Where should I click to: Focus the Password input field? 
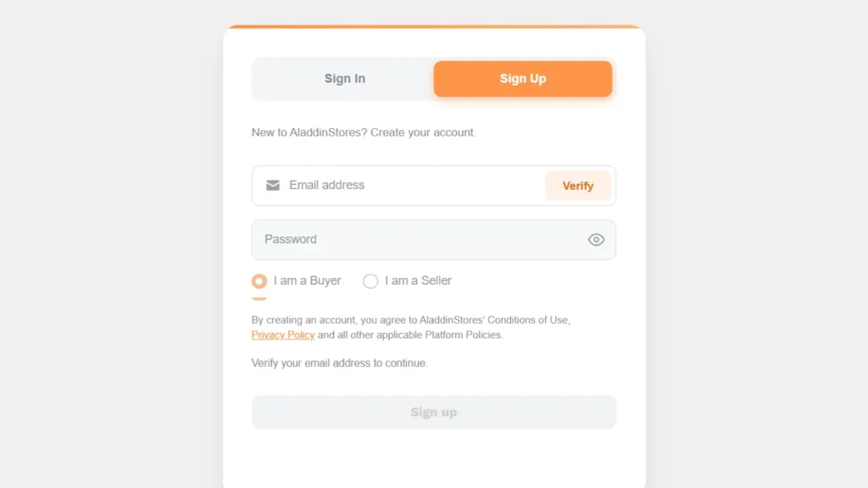click(x=433, y=240)
